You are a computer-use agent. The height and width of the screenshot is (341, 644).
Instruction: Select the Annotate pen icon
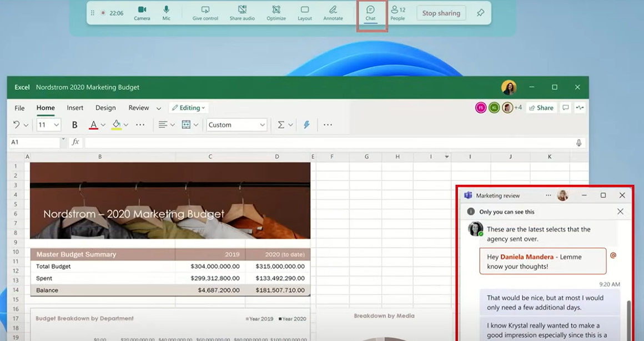click(333, 13)
